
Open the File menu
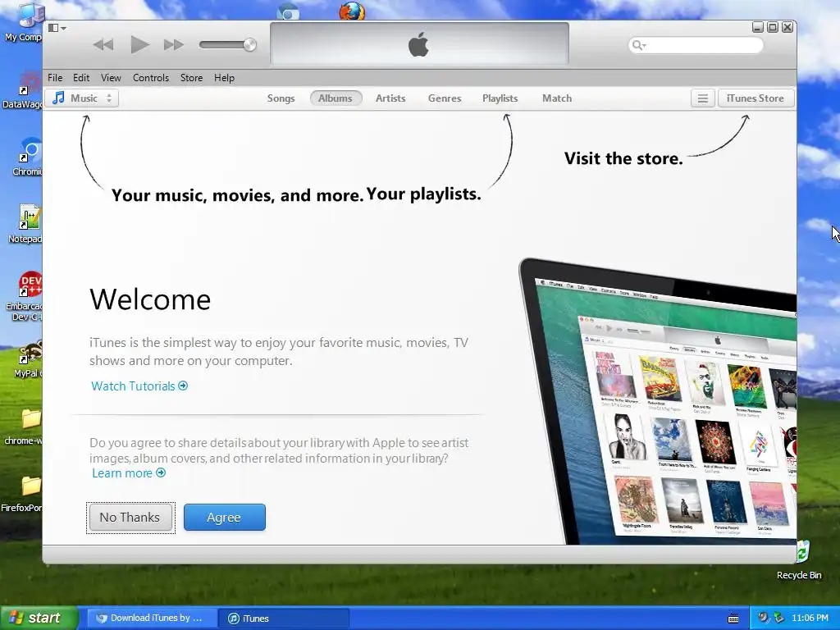(55, 78)
